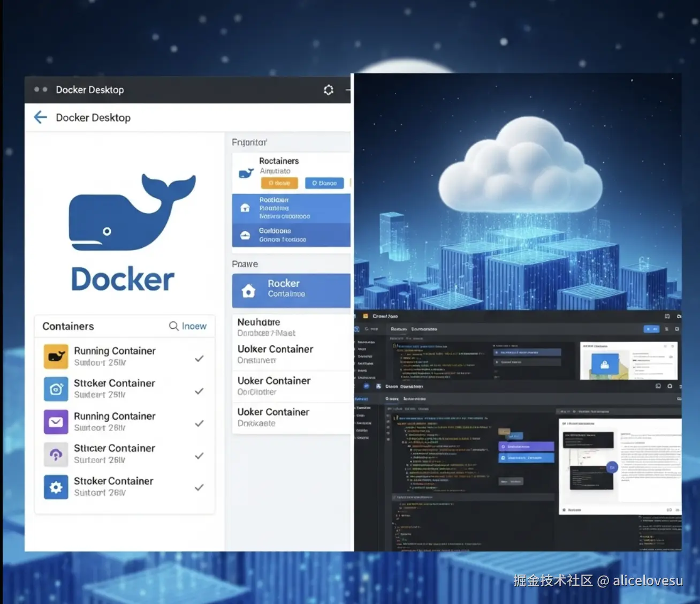700x604 pixels.
Task: Select the 'Sttoker Container' row title
Action: pyautogui.click(x=113, y=481)
